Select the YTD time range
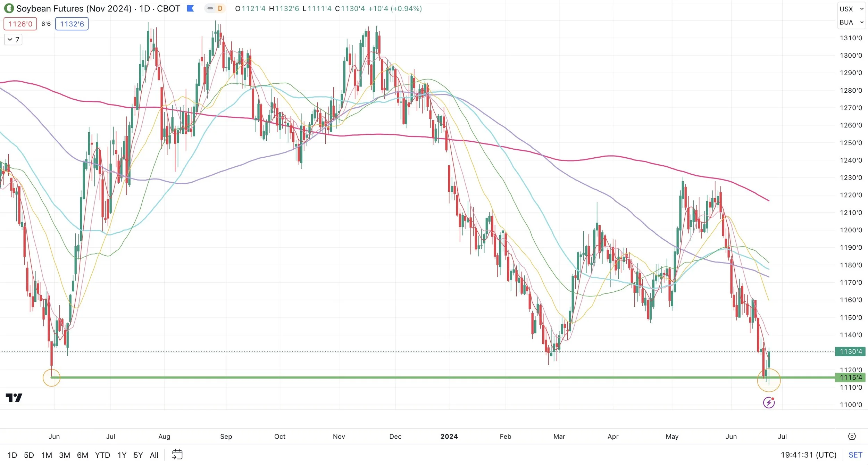The width and height of the screenshot is (868, 465). click(102, 455)
